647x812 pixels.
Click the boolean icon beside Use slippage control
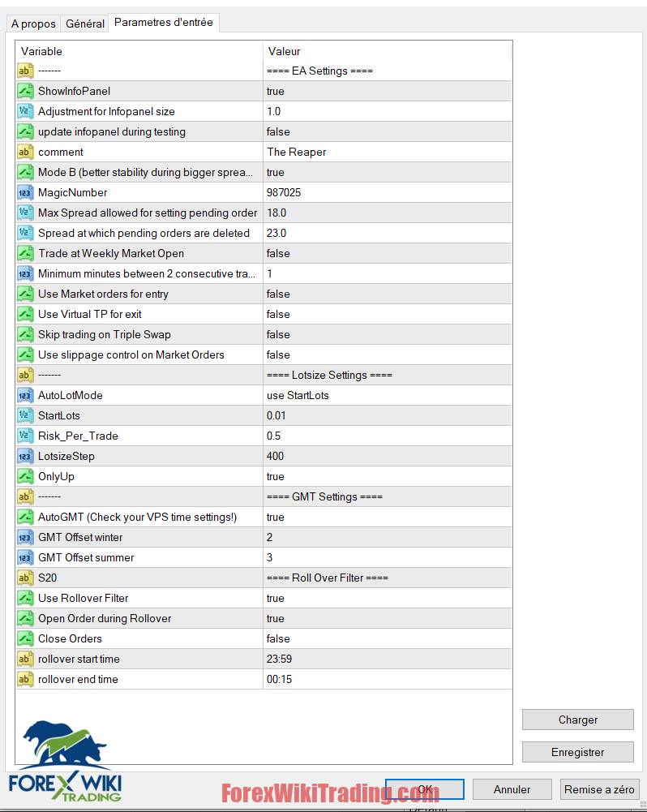pyautogui.click(x=25, y=354)
